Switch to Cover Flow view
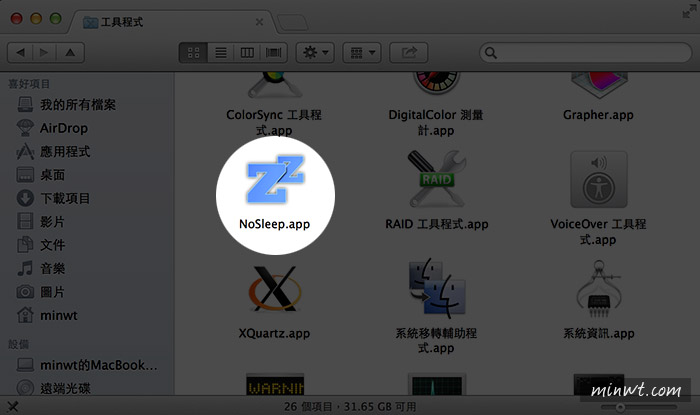The width and height of the screenshot is (700, 415). pyautogui.click(x=274, y=53)
